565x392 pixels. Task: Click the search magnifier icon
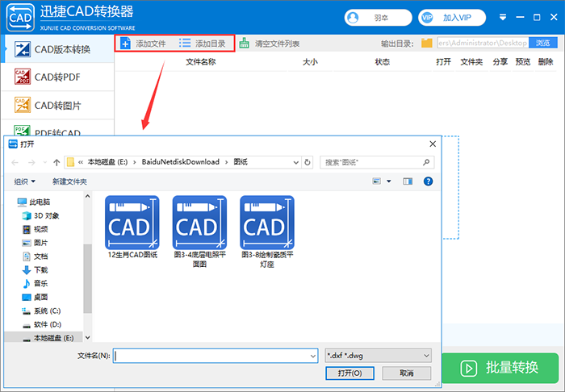(x=426, y=162)
